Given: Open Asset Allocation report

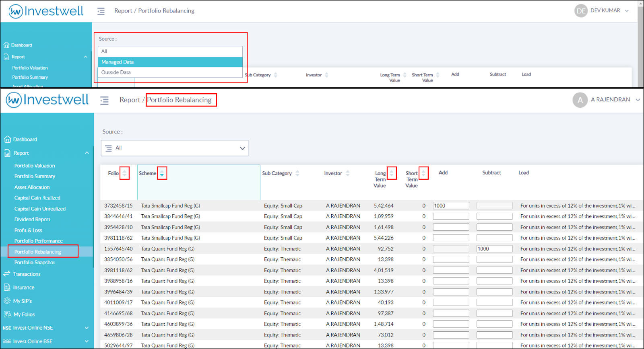Looking at the screenshot, I should [x=32, y=187].
